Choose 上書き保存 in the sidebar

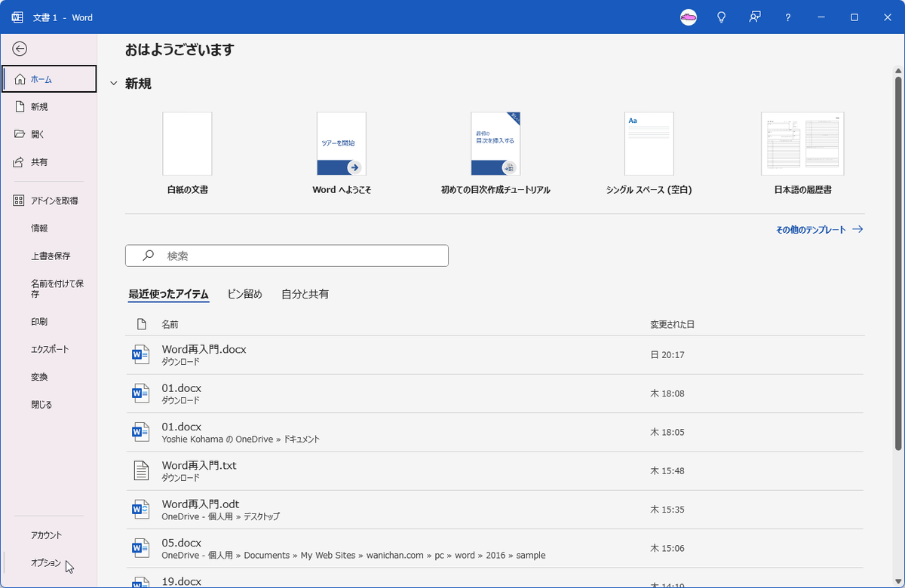pyautogui.click(x=50, y=256)
